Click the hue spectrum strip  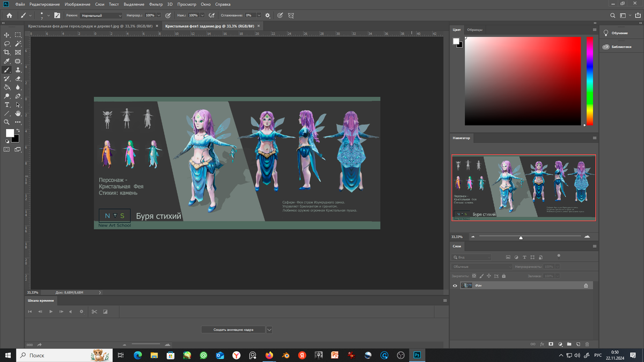pos(590,81)
